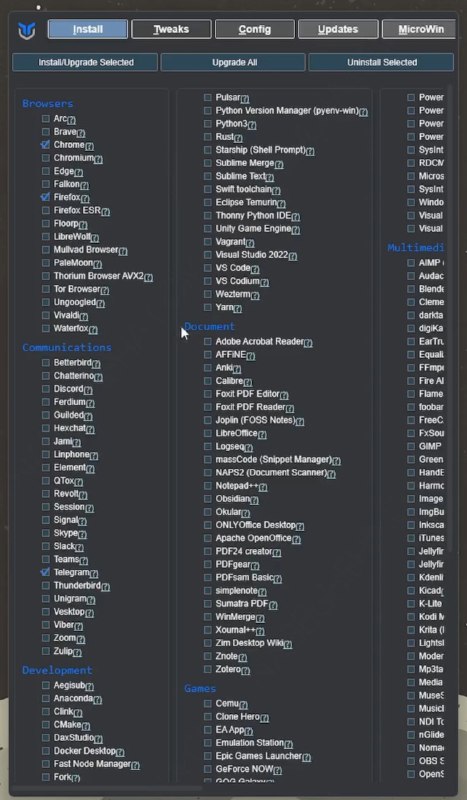Open the help link next to Sumatra PDF
The image size is (467, 800).
[x=273, y=606]
